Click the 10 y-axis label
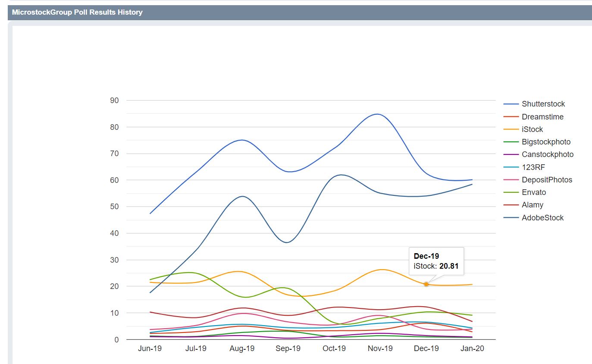This screenshot has height=364, width=592. 115,313
